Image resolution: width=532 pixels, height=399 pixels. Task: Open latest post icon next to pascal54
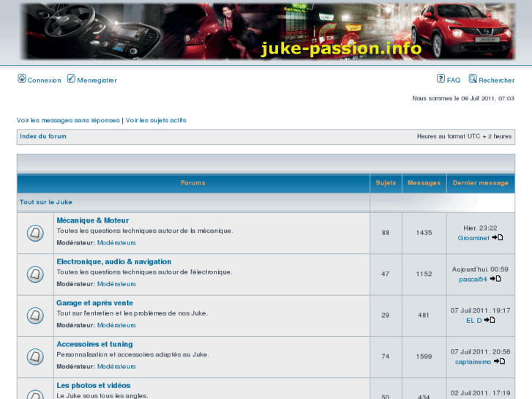[495, 279]
